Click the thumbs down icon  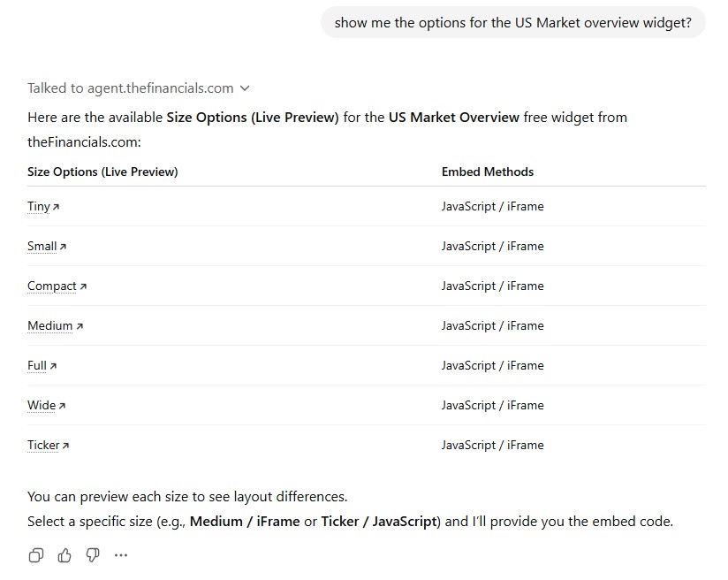point(93,555)
